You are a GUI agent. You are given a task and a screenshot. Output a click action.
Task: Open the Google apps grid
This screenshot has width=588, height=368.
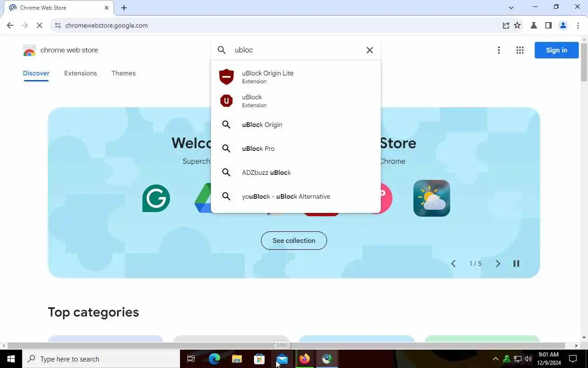(520, 50)
